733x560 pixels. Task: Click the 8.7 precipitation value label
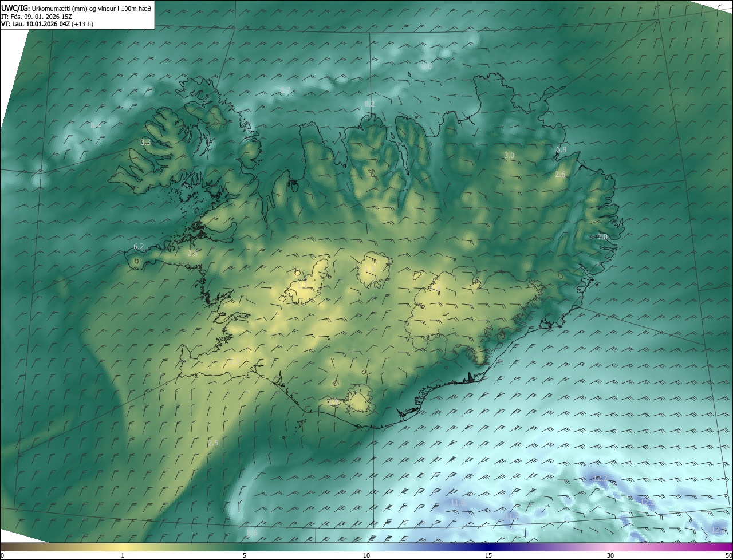(285, 91)
